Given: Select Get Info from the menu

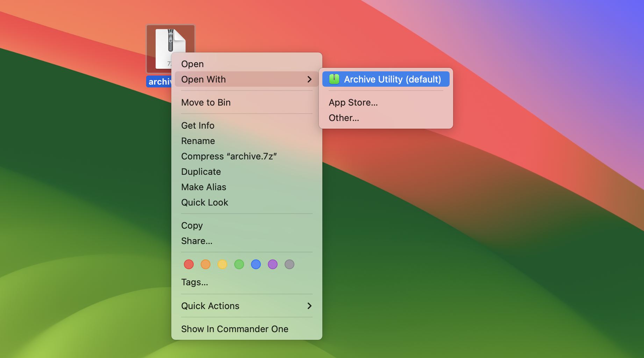Looking at the screenshot, I should point(246,126).
